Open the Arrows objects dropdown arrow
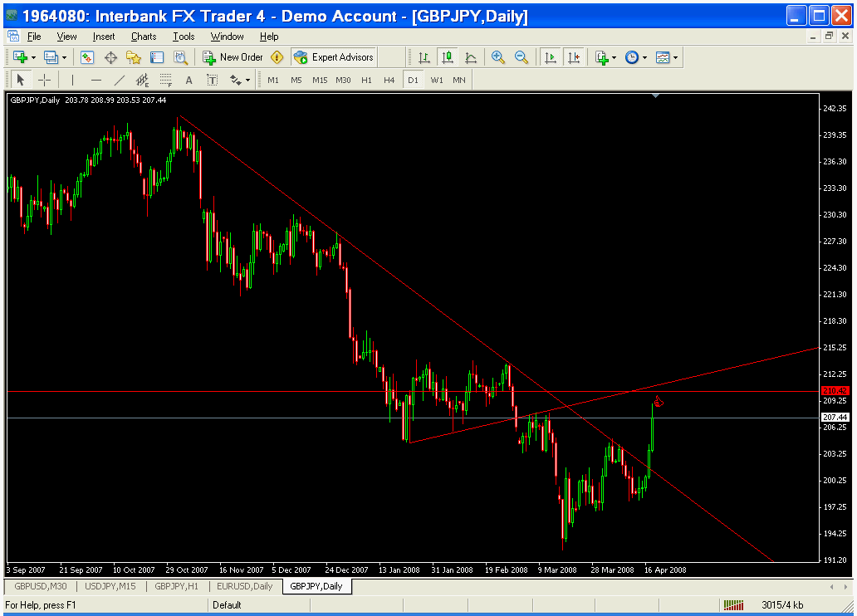This screenshot has width=857, height=616. point(248,81)
